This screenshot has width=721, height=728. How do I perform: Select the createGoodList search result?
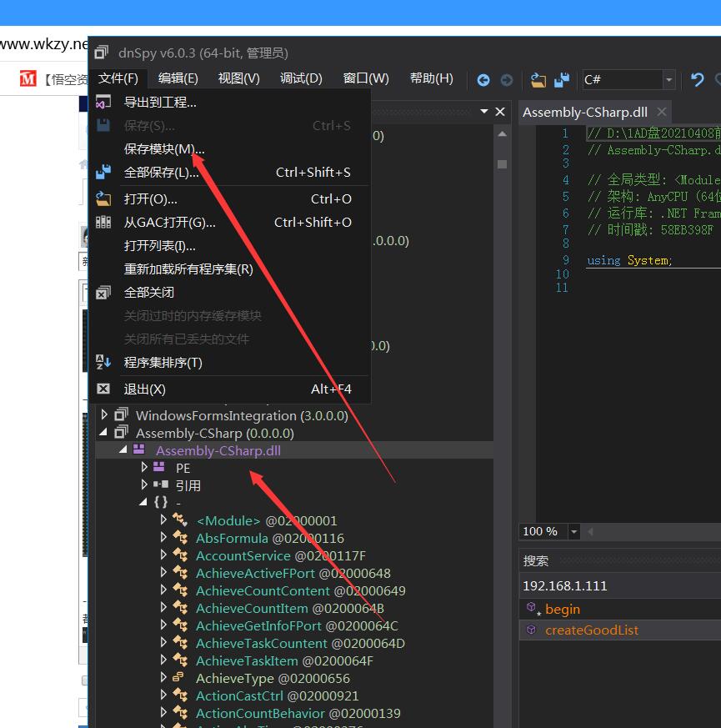click(x=620, y=630)
